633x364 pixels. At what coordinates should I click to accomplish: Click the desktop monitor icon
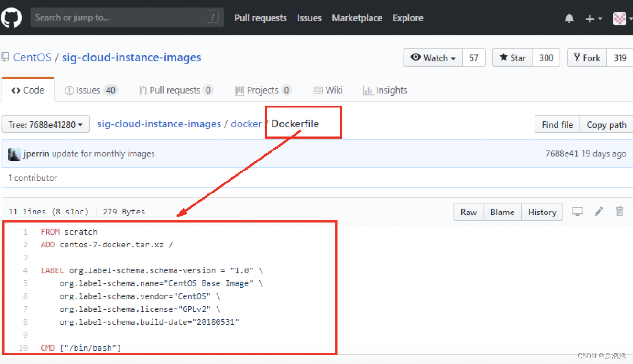tap(578, 212)
